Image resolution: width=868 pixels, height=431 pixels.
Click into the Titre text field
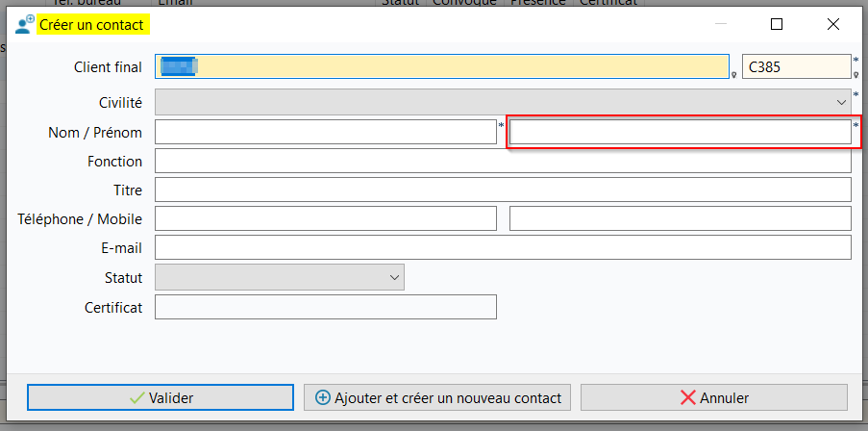coord(503,190)
